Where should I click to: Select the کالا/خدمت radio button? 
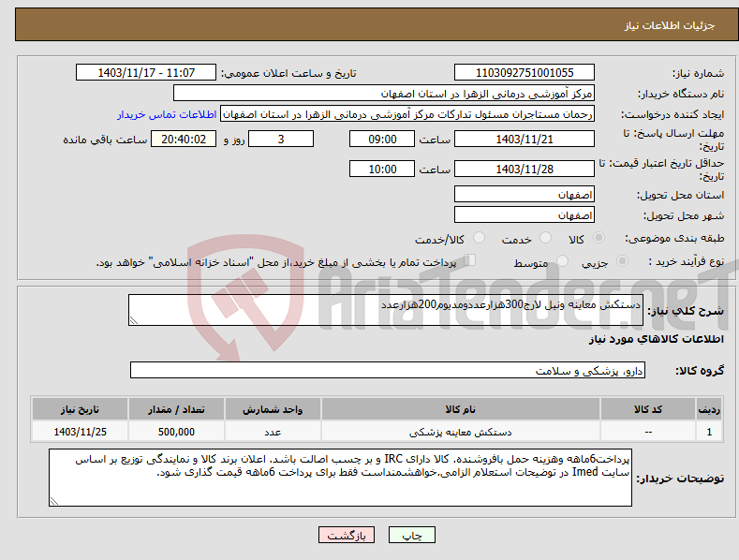point(479,238)
